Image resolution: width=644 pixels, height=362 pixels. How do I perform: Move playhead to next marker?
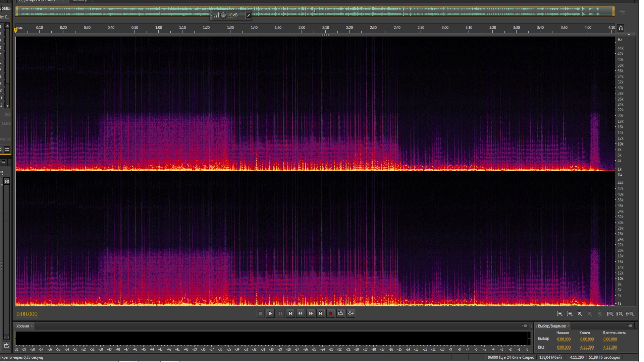[321, 313]
